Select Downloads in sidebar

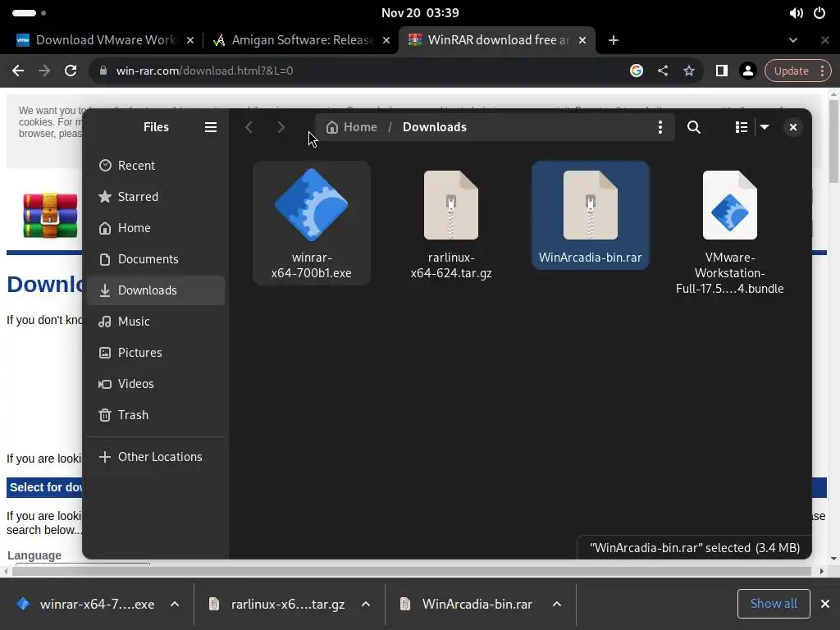[x=155, y=290]
